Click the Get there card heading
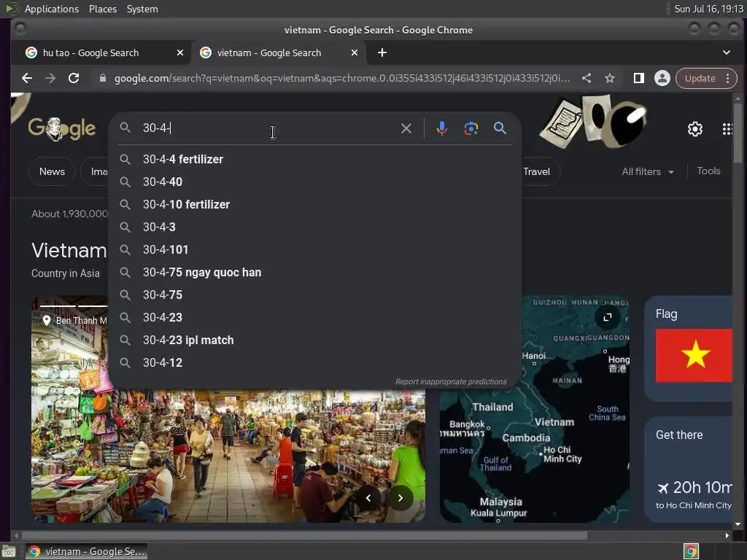Viewport: 747px width, 560px height. pos(679,435)
